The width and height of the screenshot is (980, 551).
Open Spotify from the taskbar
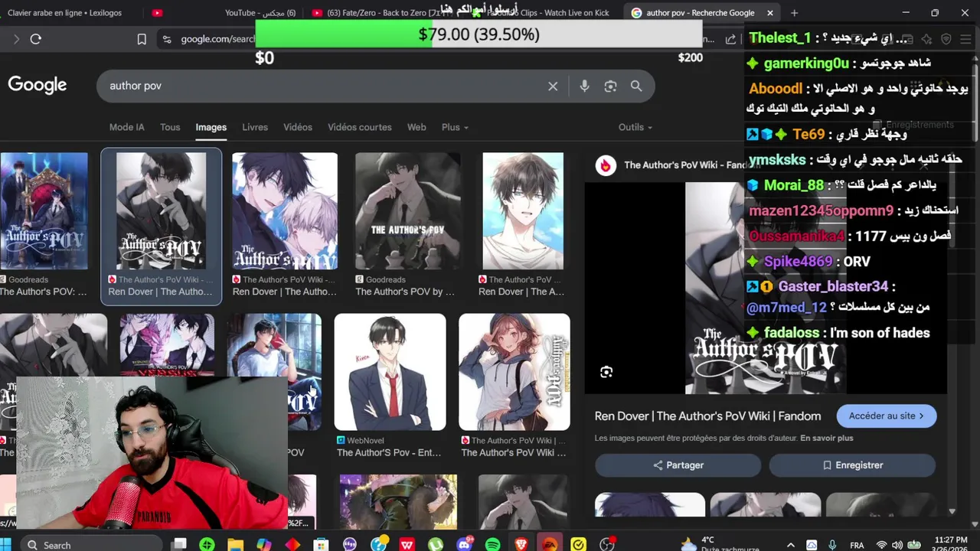coord(492,545)
